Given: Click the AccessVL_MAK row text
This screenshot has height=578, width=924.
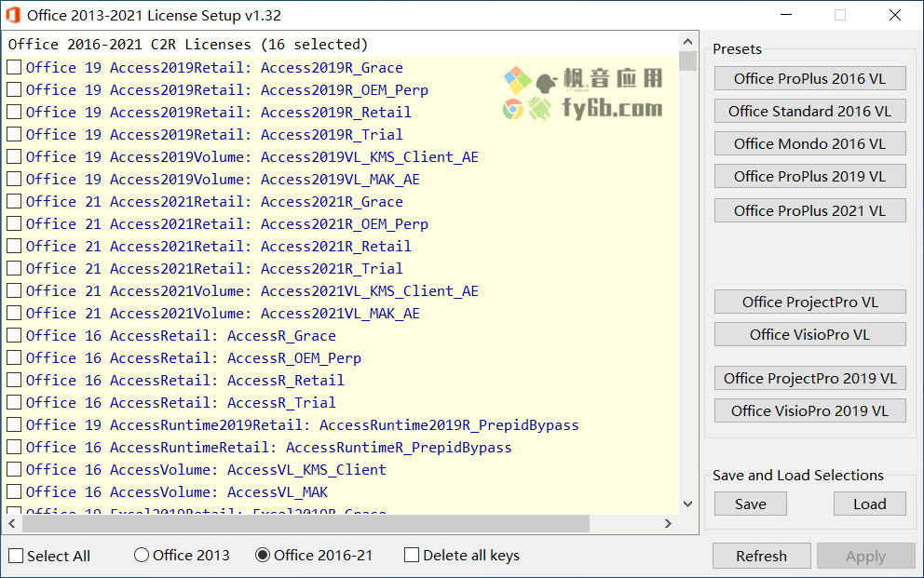Looking at the screenshot, I should pos(177,492).
